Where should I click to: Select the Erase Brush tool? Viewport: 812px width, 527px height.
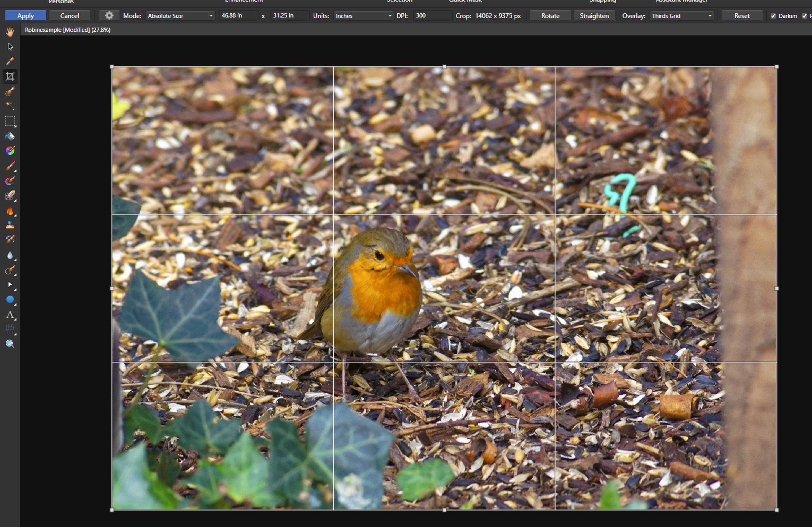10,196
